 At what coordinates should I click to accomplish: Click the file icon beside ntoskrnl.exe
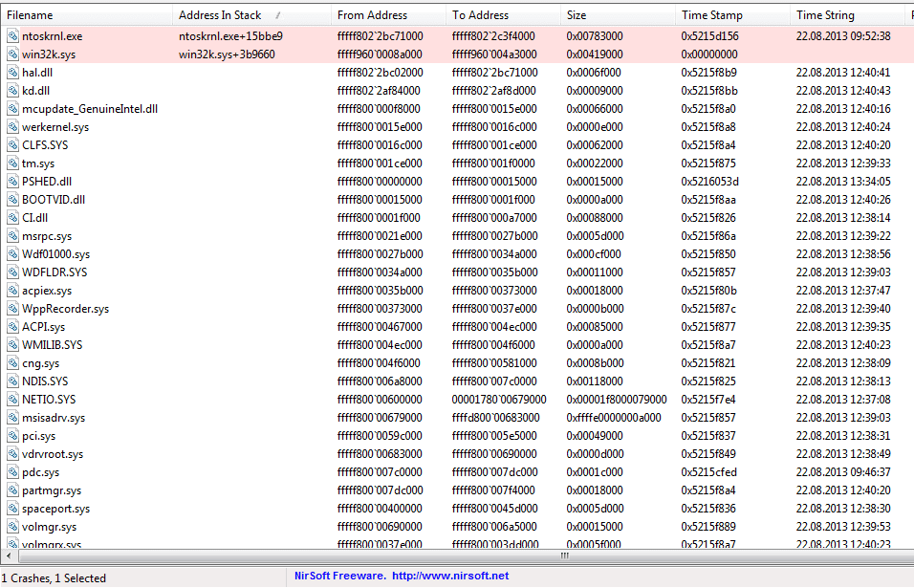(x=12, y=36)
